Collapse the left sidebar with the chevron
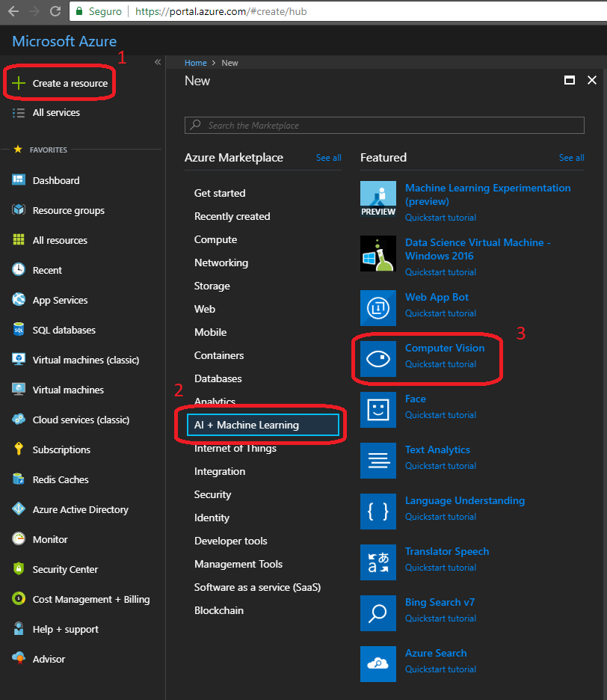The width and height of the screenshot is (607, 700). point(158,62)
